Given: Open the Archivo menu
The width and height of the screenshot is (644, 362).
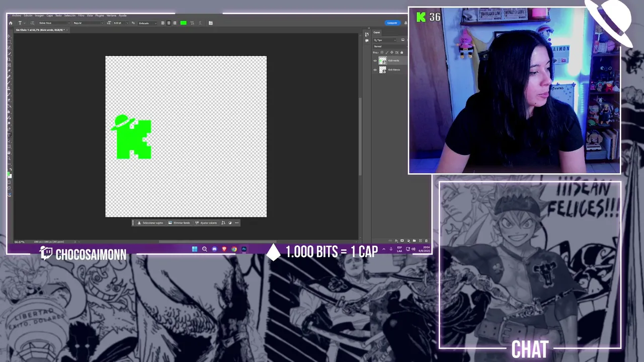Looking at the screenshot, I should (17, 16).
